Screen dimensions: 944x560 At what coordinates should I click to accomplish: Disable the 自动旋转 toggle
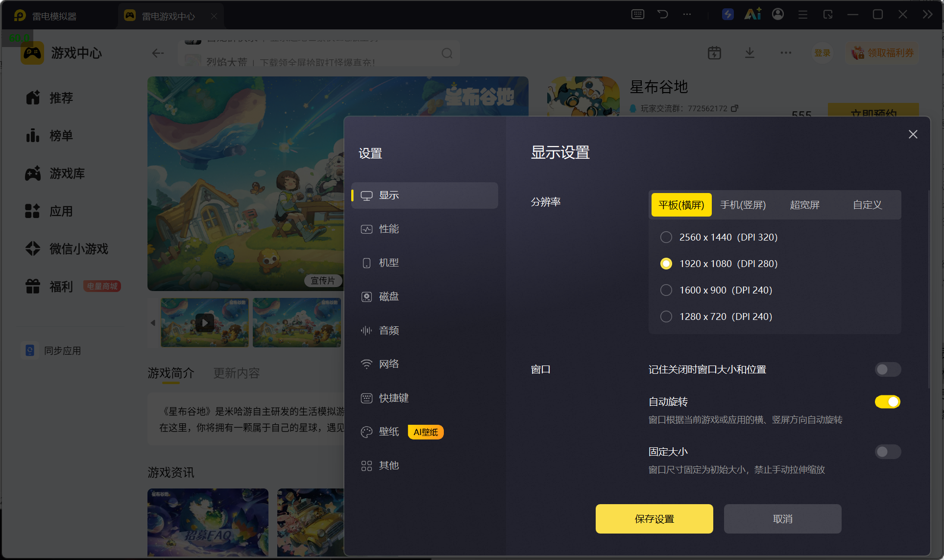pos(888,402)
